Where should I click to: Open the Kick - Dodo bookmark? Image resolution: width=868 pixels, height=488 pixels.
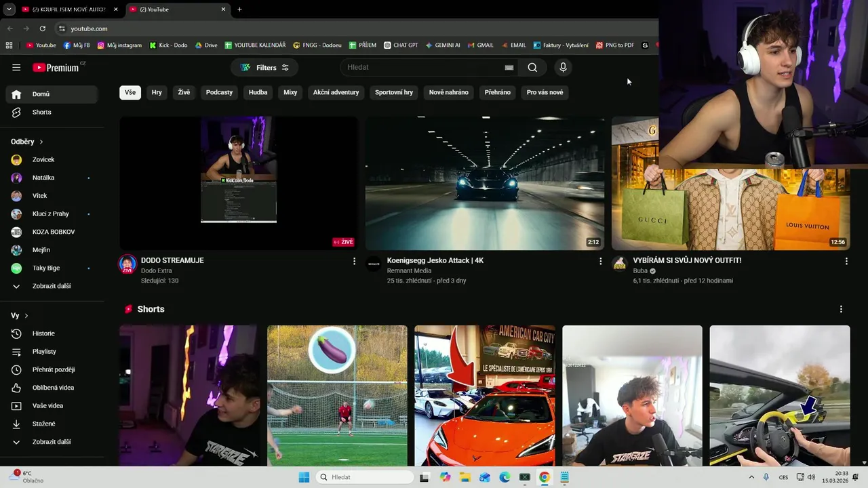pos(167,45)
